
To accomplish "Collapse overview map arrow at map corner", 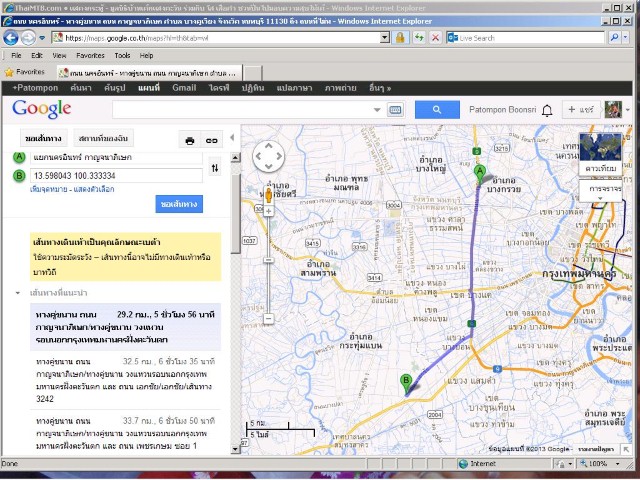I will 626,449.
